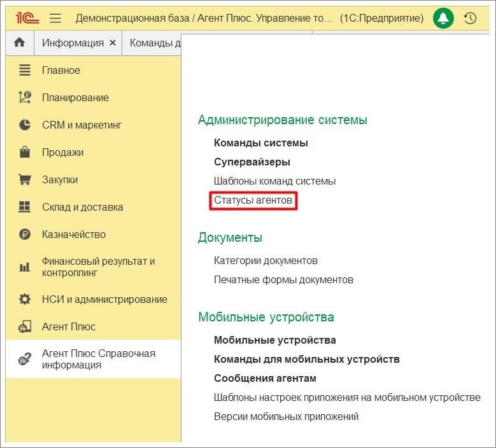Switch to the Информация tab
Screen dimensions: 496x448
(x=73, y=43)
